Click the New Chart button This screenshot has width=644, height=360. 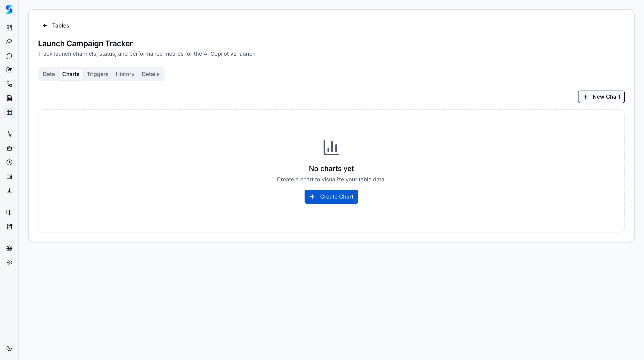[x=601, y=97]
